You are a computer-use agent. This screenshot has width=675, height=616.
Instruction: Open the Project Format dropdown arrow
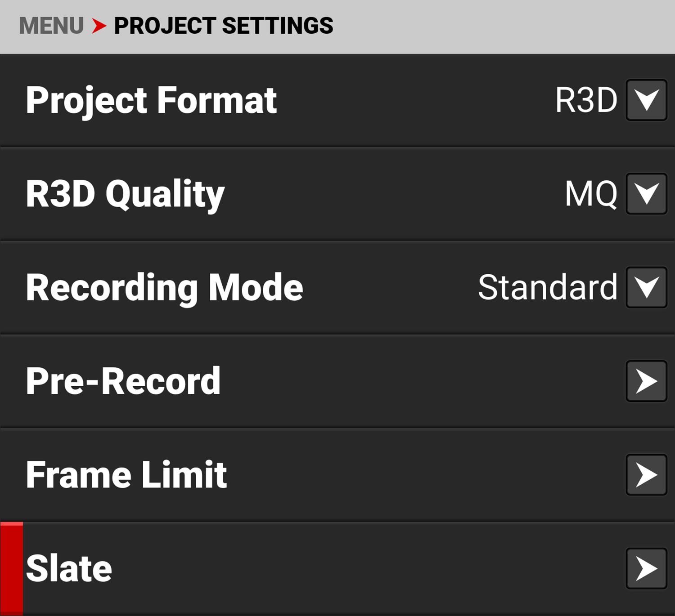646,100
